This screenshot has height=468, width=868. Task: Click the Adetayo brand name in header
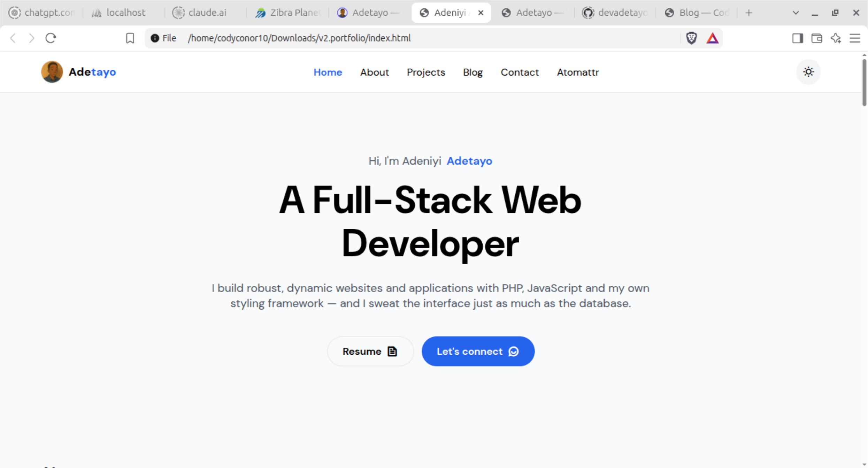coord(92,72)
